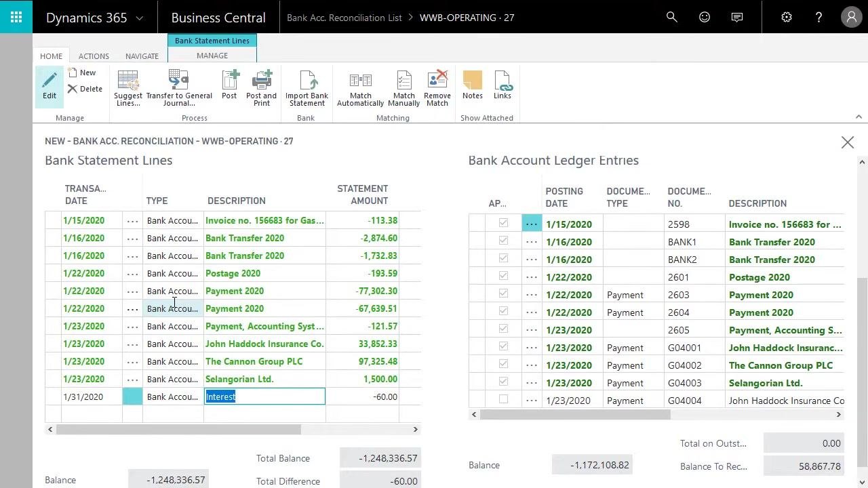Check the applied box for entry G04004
Viewport: 868px width, 488px height.
(503, 399)
